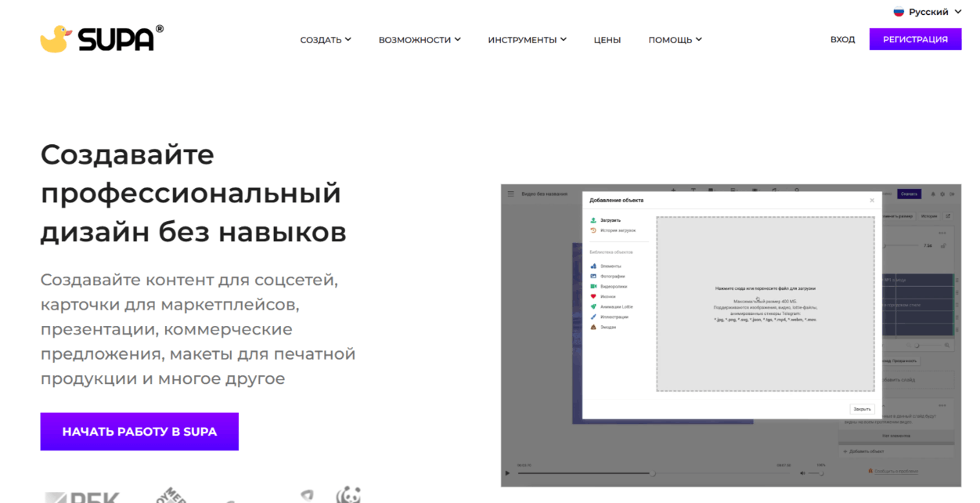Screen dimensions: 980x503
Task: Open the Помощь menu
Action: coord(675,39)
